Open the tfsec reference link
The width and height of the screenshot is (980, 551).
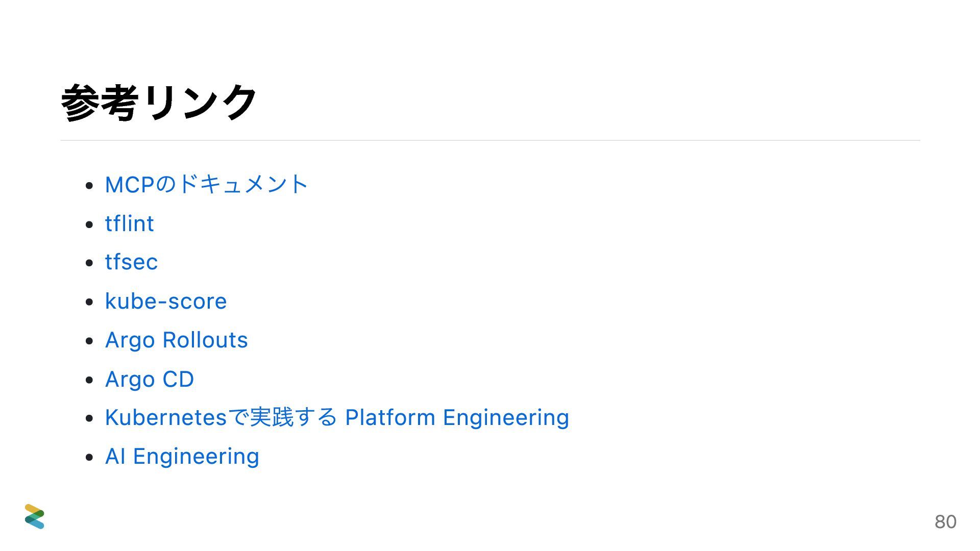tap(131, 262)
